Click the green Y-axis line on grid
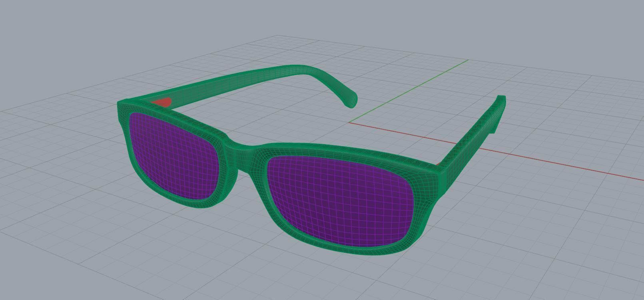The height and width of the screenshot is (300, 644). [408, 91]
